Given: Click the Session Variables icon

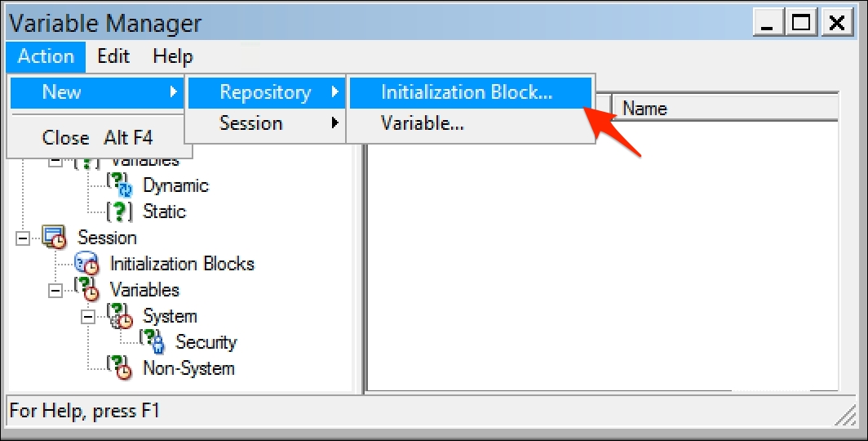Looking at the screenshot, I should click(86, 289).
